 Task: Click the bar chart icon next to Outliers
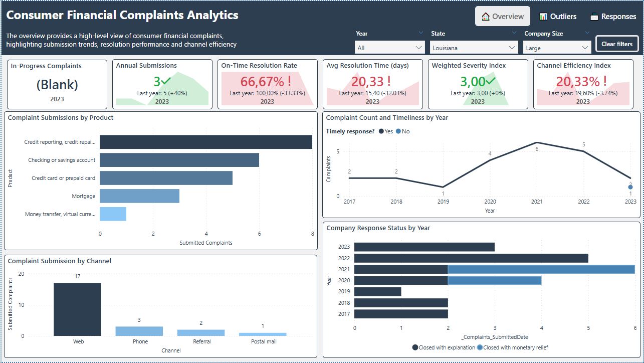pos(543,17)
